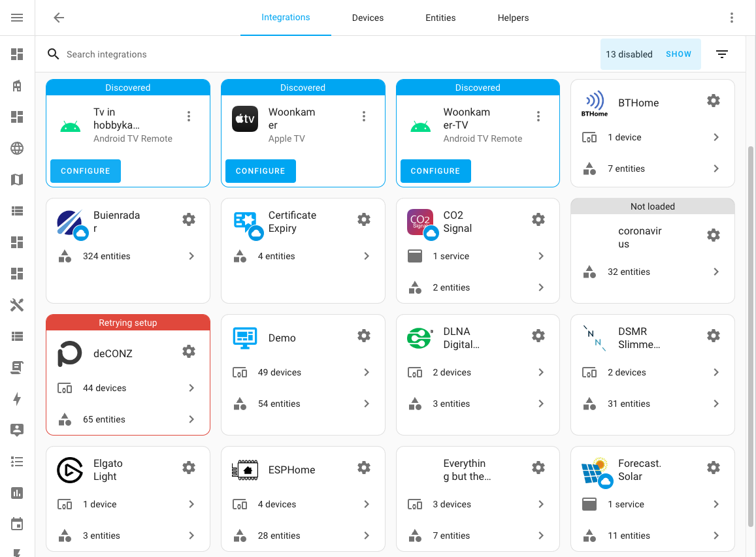Expand CO2 Signal 1 service row
Screen dimensions: 756x557
pos(478,257)
